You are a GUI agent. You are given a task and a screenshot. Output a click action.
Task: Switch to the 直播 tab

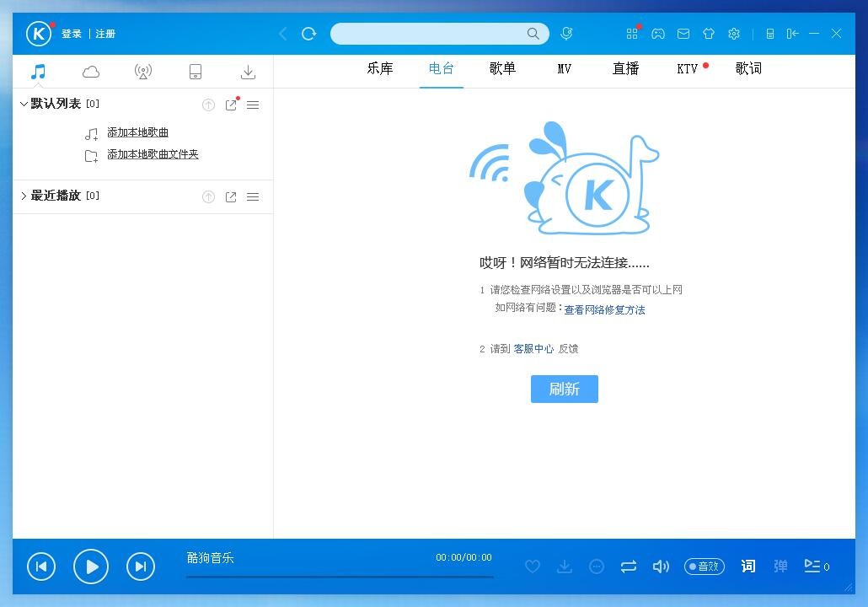(x=625, y=68)
